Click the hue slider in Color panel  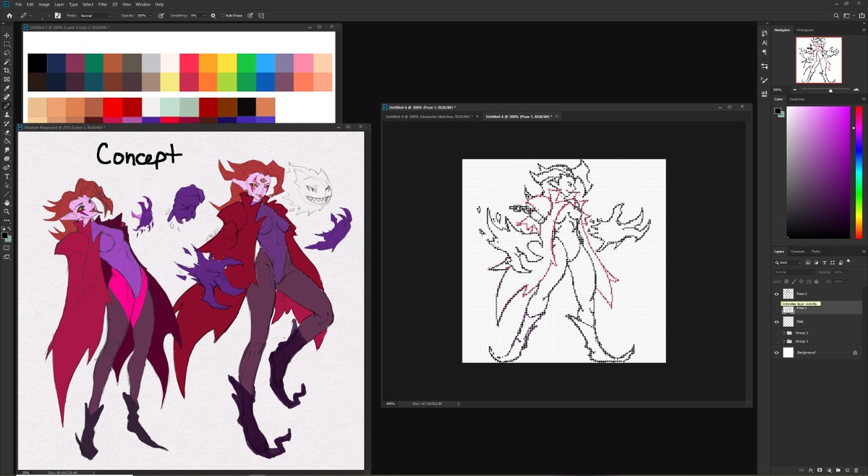(x=859, y=172)
